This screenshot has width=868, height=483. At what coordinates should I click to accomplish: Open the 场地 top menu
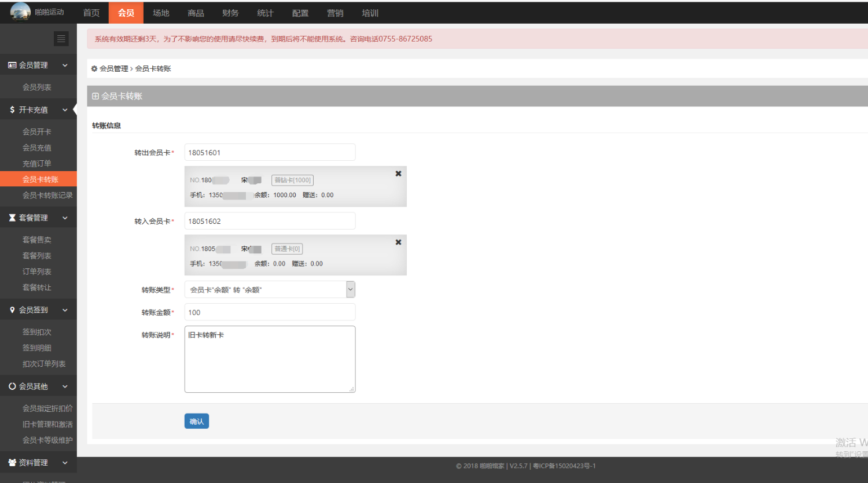coord(161,13)
